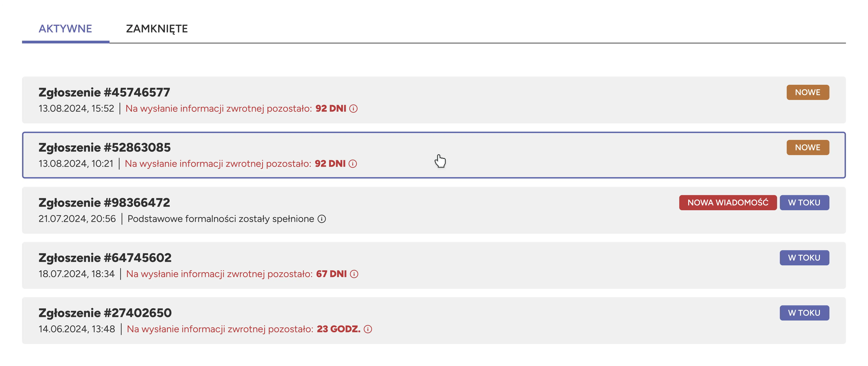
Task: Click the 23 GODZ. remaining time text
Action: (338, 329)
